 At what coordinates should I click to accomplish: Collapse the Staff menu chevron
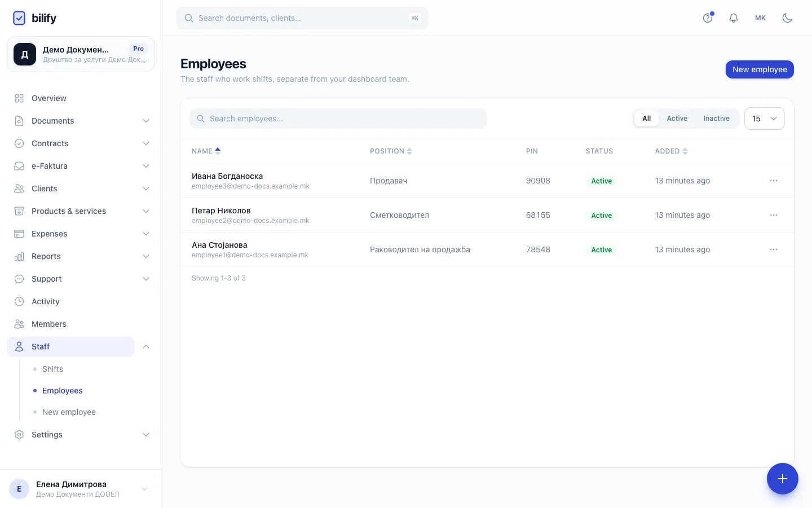point(146,347)
